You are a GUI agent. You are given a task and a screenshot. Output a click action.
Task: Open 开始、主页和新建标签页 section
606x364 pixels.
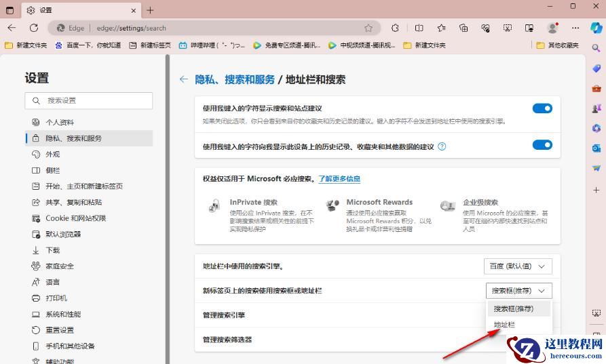90,186
